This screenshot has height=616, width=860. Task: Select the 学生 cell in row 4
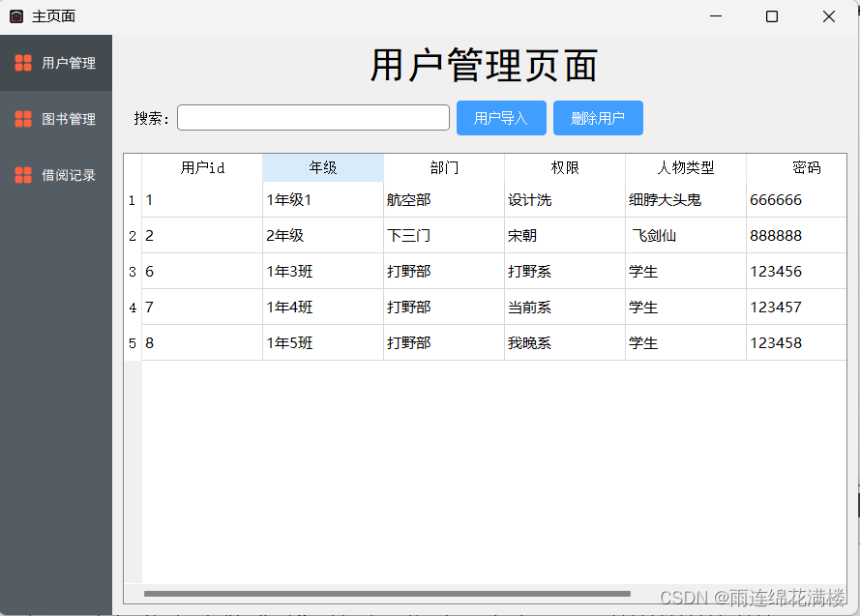coord(686,308)
